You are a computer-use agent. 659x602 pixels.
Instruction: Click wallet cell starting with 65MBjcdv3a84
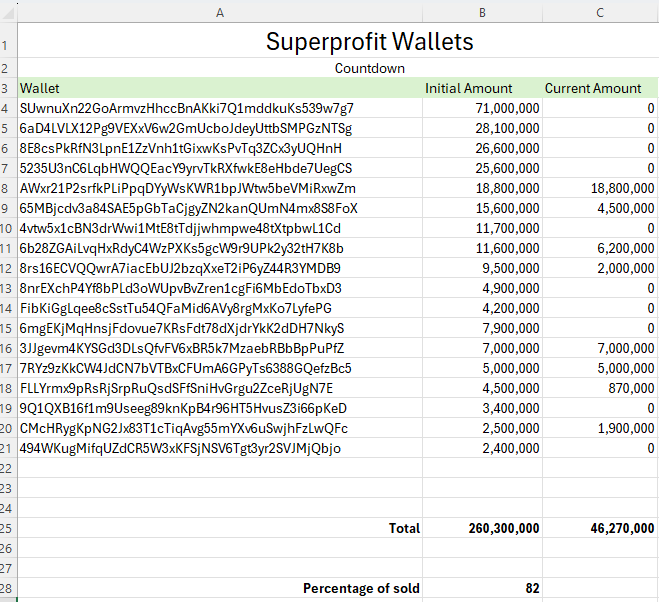click(220, 209)
